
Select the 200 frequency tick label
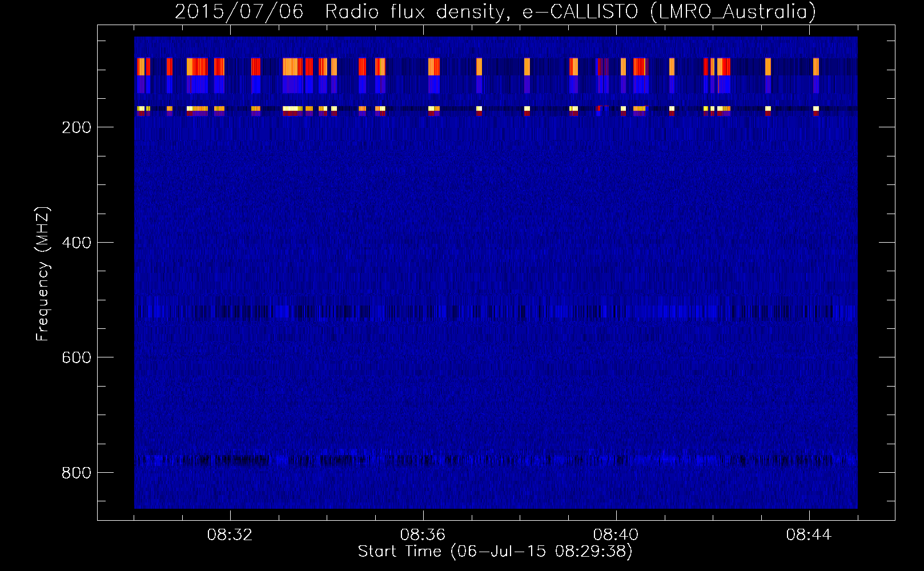[77, 127]
